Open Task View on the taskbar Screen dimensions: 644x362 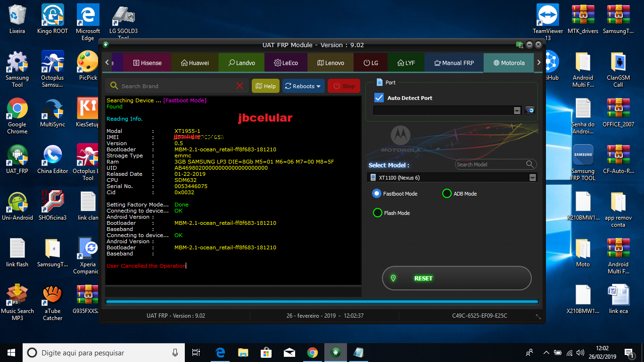(x=196, y=353)
